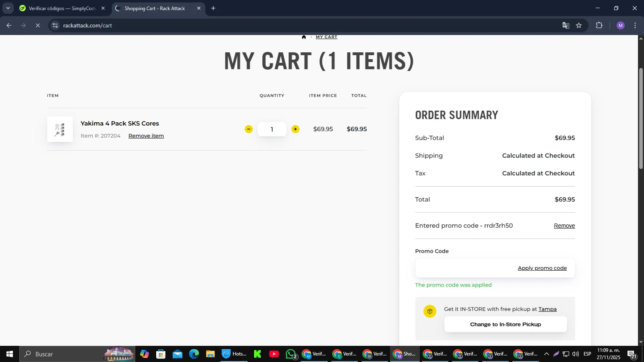Open the Translate this page icon
Image resolution: width=644 pixels, height=362 pixels.
566,25
